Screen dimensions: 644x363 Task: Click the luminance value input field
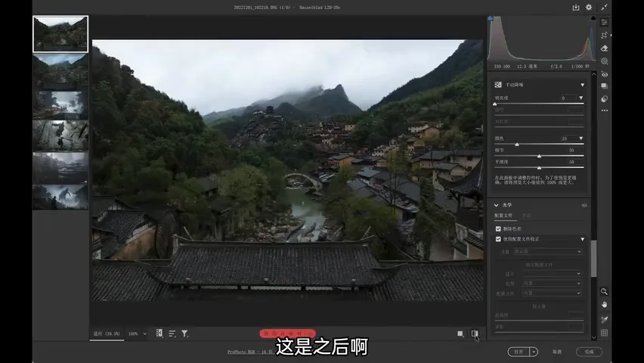[568, 98]
